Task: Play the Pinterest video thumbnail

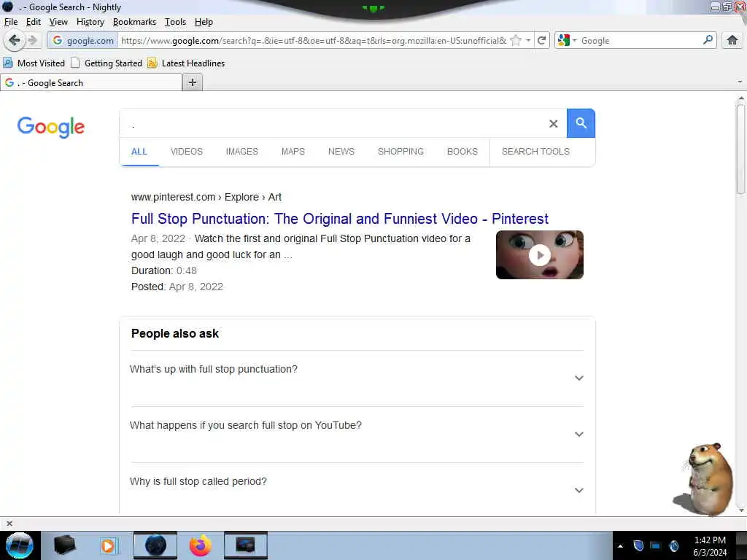Action: [539, 255]
